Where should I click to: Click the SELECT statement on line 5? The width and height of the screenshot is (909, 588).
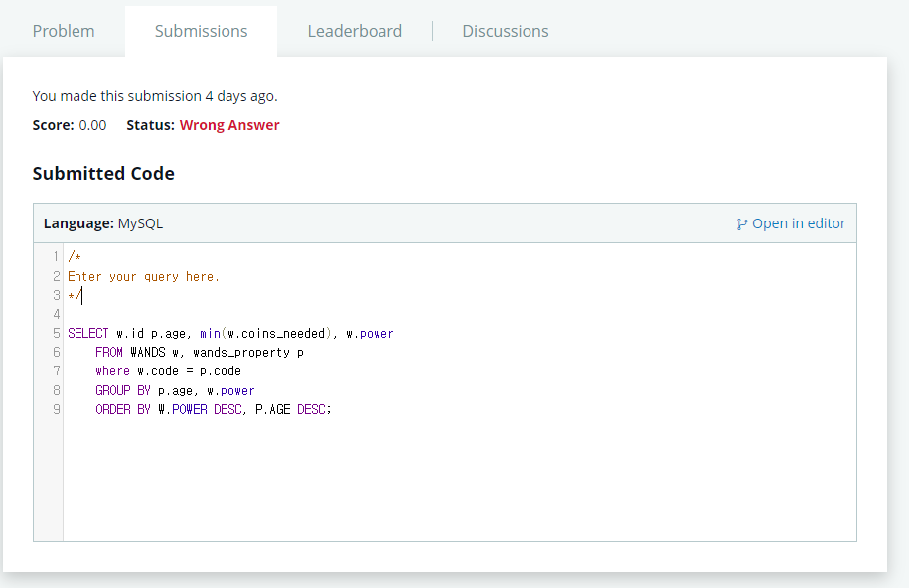tap(230, 334)
